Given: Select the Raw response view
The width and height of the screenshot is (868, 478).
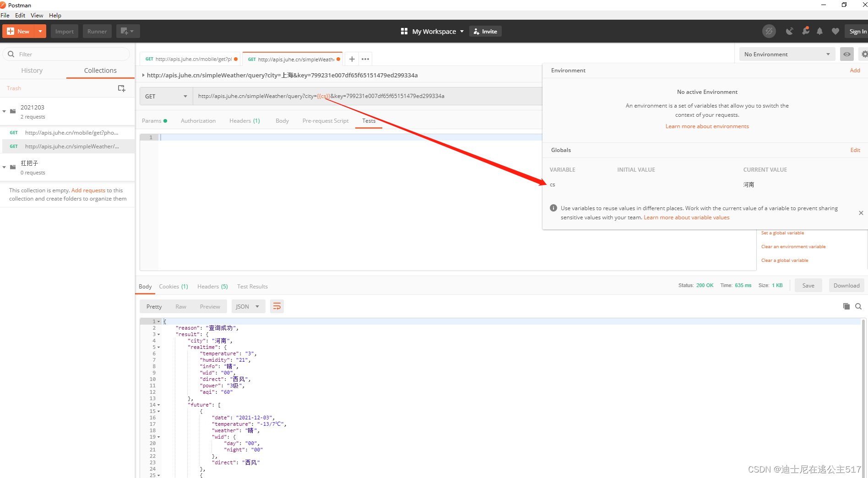Looking at the screenshot, I should 181,306.
